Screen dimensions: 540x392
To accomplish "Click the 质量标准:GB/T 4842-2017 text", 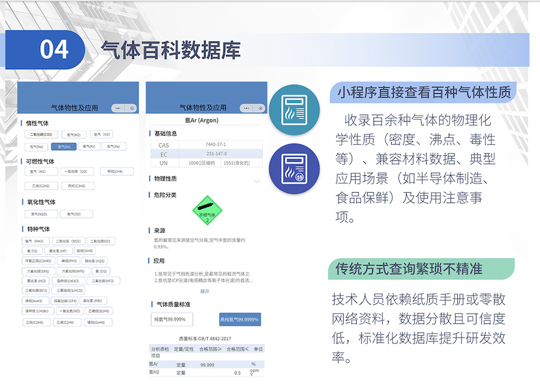I will [x=205, y=339].
